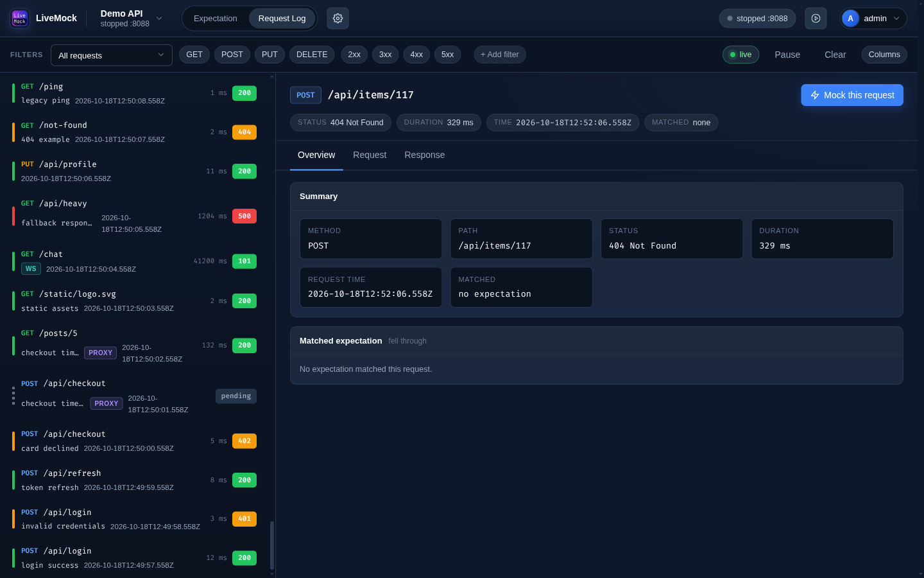Start the server with the play icon
Image resolution: width=924 pixels, height=578 pixels.
[816, 19]
